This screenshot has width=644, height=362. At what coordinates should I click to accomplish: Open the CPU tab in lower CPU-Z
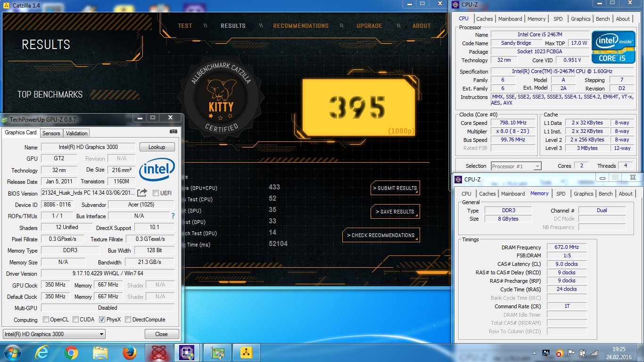click(x=466, y=194)
